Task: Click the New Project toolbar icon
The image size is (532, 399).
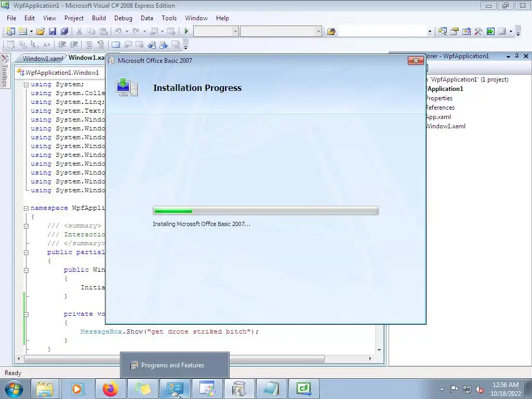Action: [x=10, y=31]
